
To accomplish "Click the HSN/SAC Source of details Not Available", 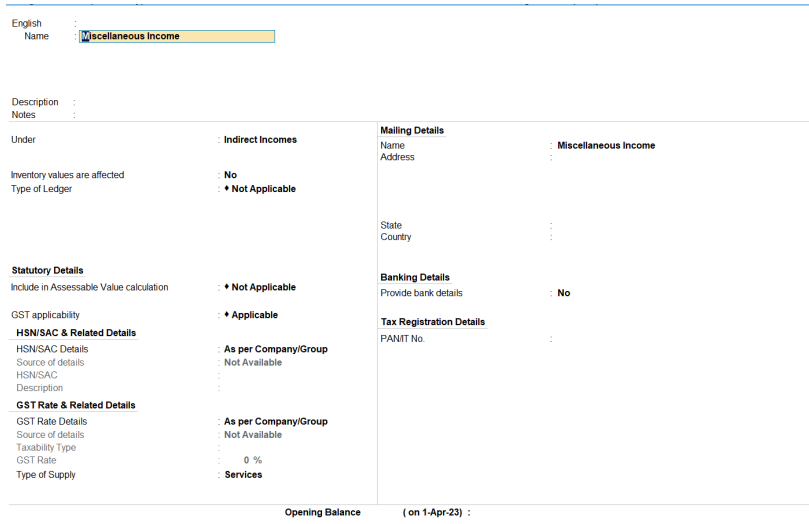I will pyautogui.click(x=252, y=362).
